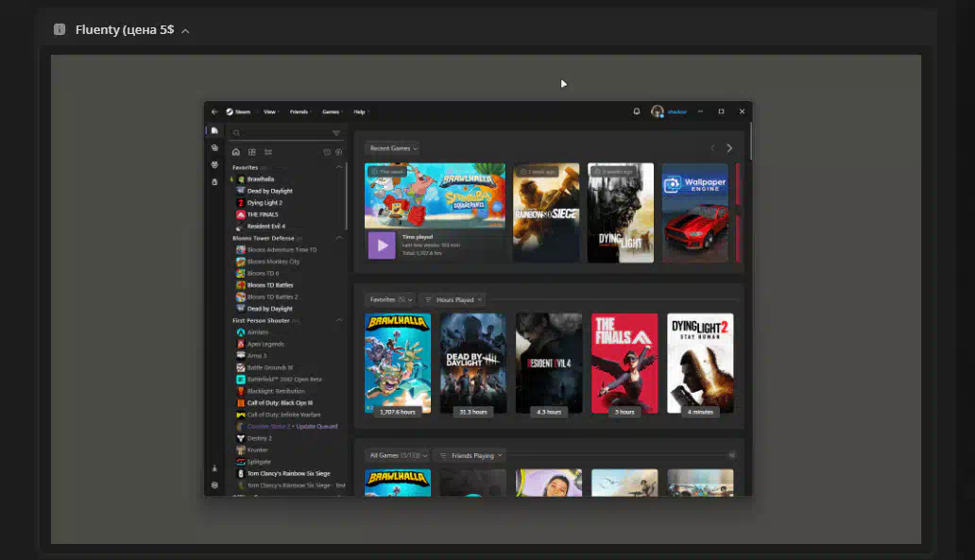Image resolution: width=975 pixels, height=560 pixels.
Task: Open Rainbow Six Siege recent cover
Action: (546, 212)
